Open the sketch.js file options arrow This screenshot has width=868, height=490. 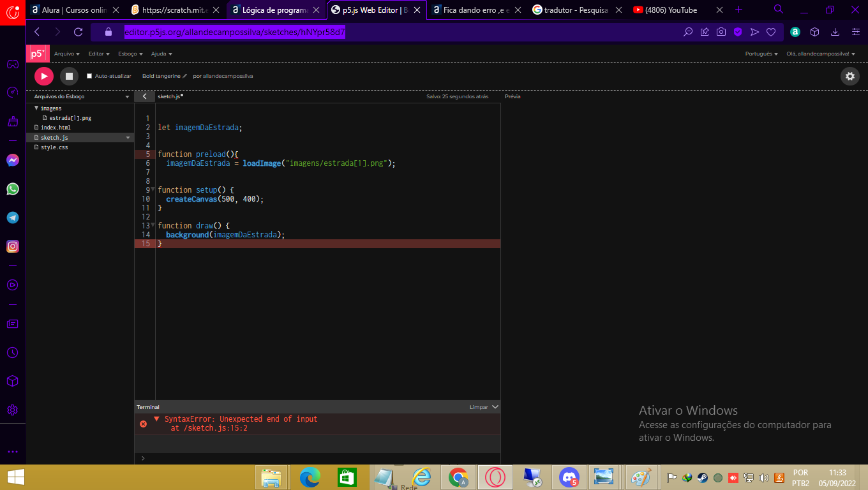127,138
